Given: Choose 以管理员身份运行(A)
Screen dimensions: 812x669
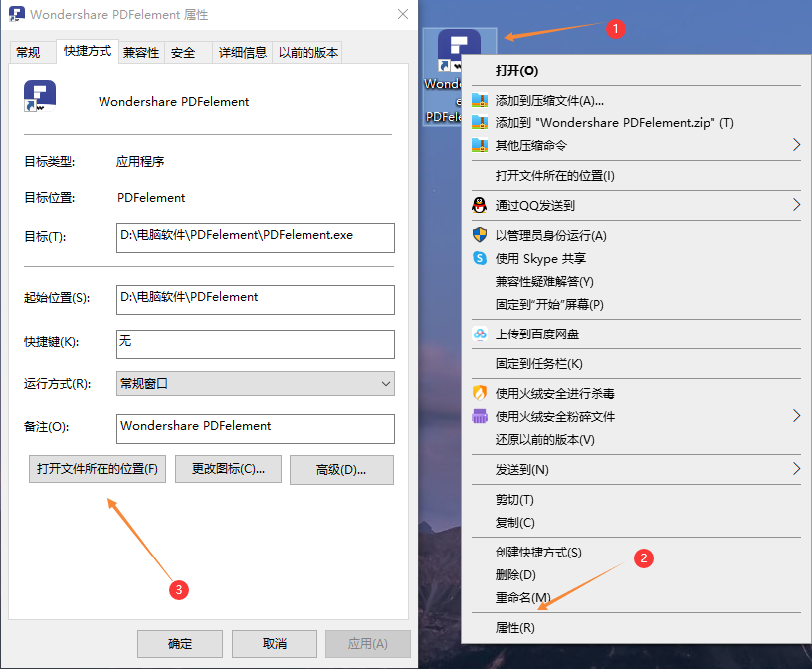Looking at the screenshot, I should 636,235.
